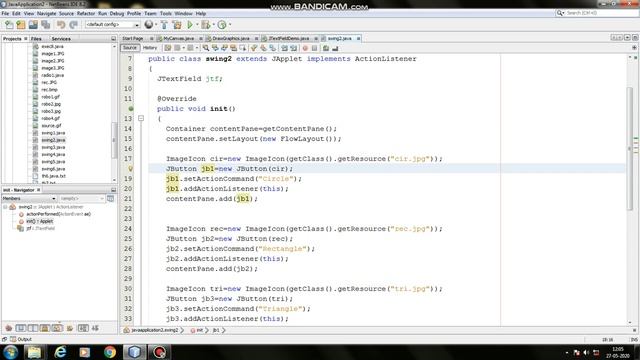Open Chrome from the Windows taskbar
The width and height of the screenshot is (640, 360).
point(109,352)
